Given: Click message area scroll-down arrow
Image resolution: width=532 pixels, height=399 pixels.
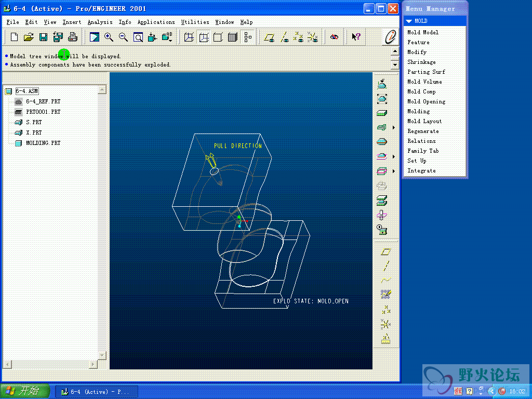Looking at the screenshot, I should coord(395,64).
